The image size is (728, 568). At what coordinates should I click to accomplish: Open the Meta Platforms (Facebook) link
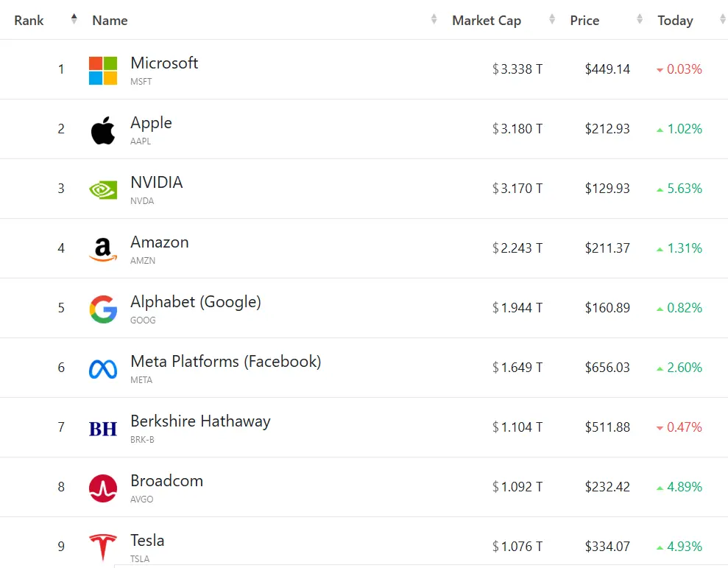225,362
